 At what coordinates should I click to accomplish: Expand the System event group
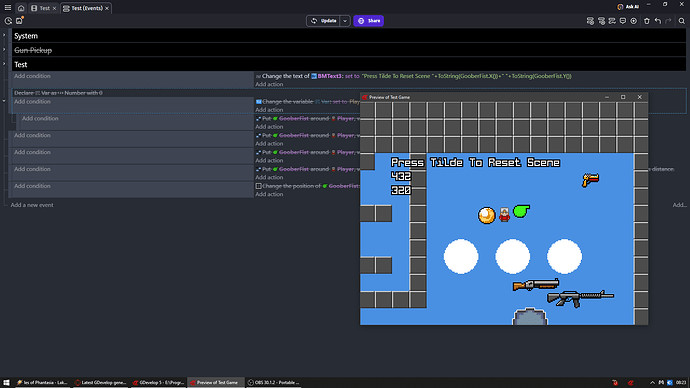(x=4, y=35)
